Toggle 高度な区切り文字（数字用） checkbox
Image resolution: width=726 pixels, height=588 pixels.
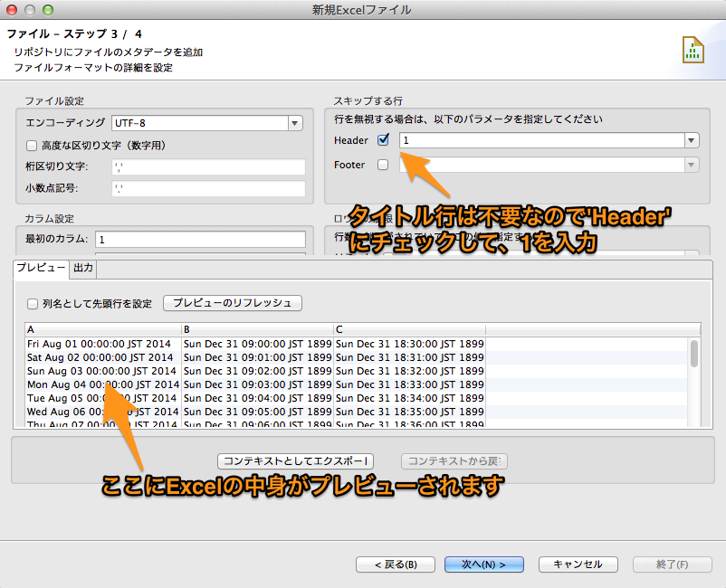(32, 146)
